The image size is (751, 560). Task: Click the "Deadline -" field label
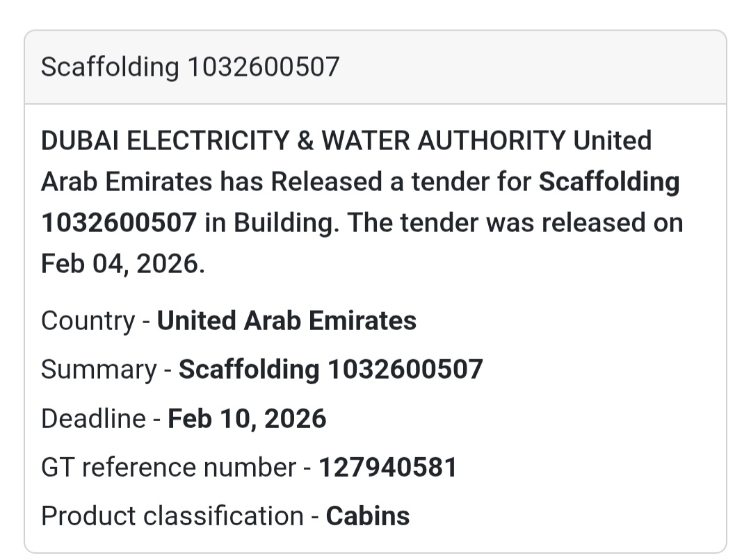point(102,418)
